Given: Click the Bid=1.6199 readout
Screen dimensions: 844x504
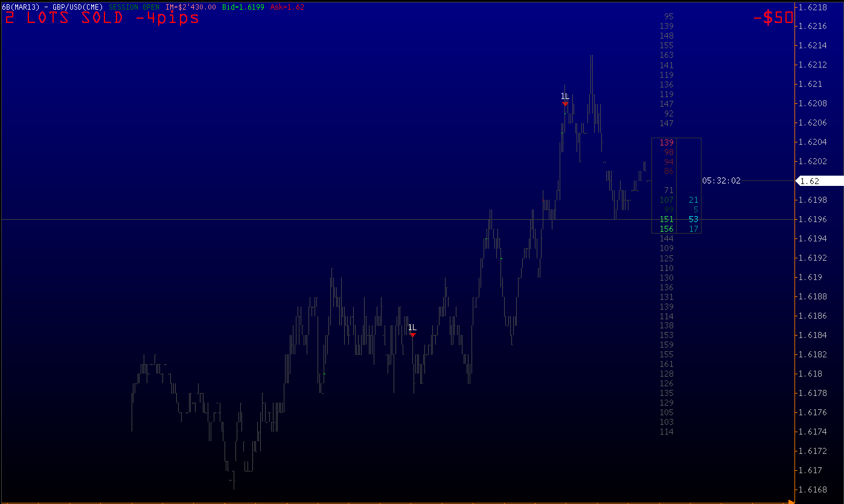Looking at the screenshot, I should click(243, 7).
